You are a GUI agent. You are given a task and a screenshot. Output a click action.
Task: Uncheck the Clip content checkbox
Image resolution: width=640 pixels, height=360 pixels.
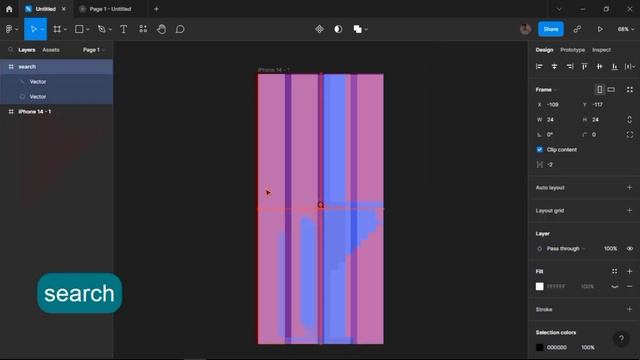point(540,149)
